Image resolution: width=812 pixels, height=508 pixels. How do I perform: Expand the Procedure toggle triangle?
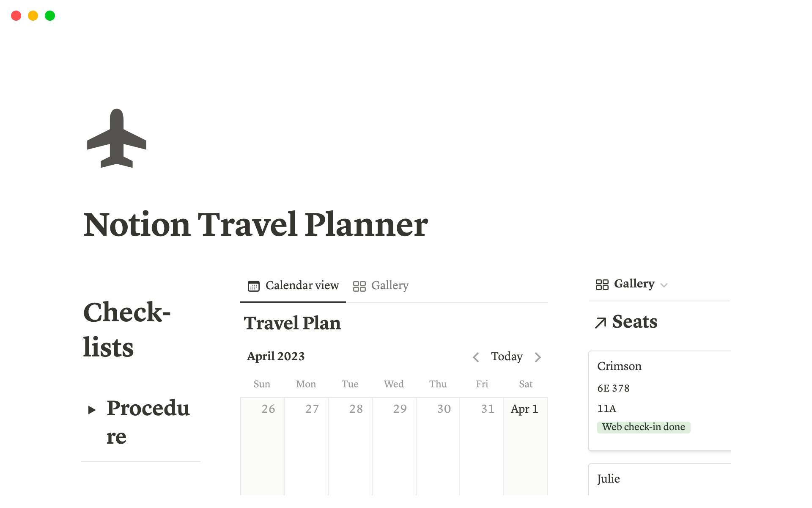click(92, 410)
